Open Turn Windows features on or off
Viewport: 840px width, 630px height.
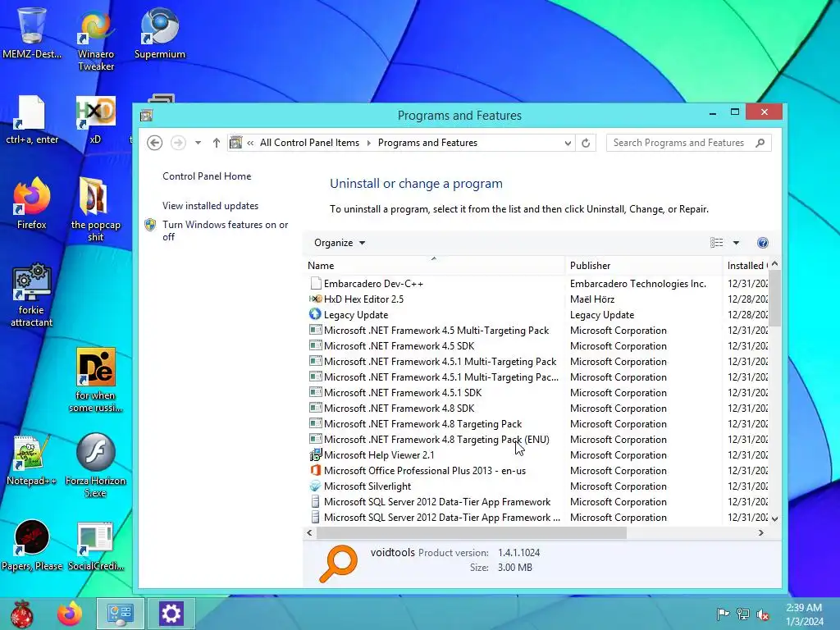(225, 231)
